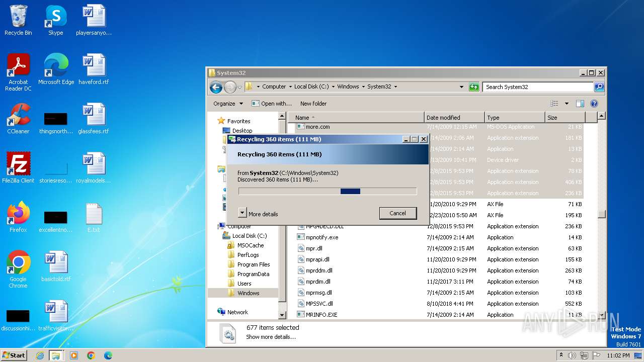Screen dimensions: 644x362
Task: Open Windows Media Player taskbar icon
Action: click(x=73, y=355)
